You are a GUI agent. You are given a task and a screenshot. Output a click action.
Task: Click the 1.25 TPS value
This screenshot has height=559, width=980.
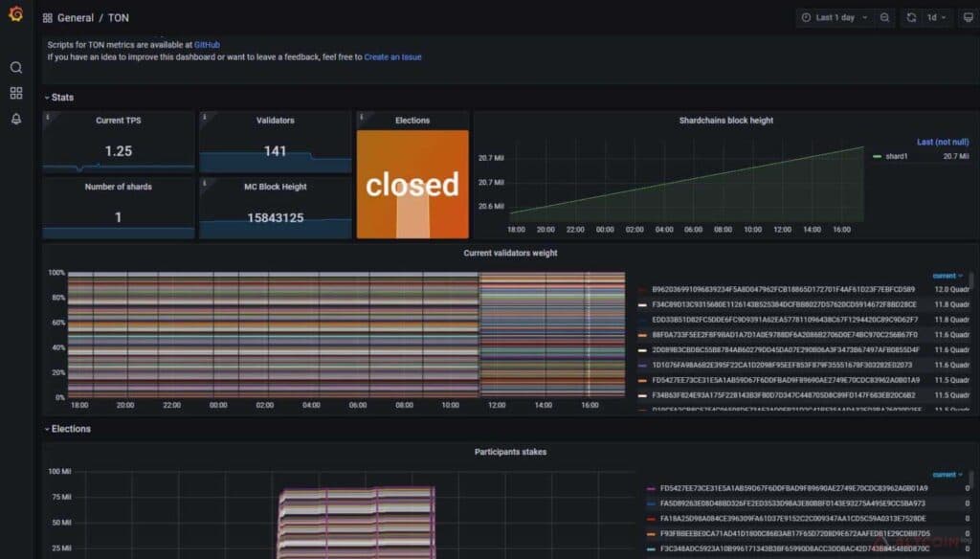click(118, 150)
